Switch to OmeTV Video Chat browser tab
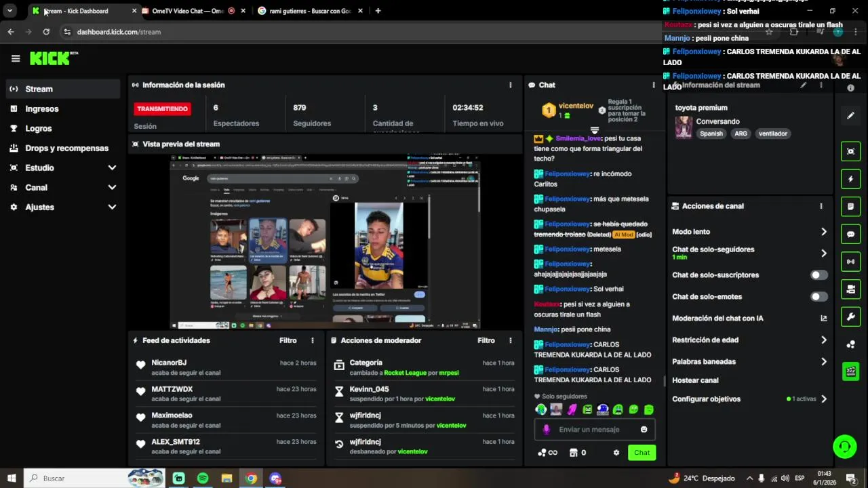Screen dimensions: 868x488 point(193,11)
